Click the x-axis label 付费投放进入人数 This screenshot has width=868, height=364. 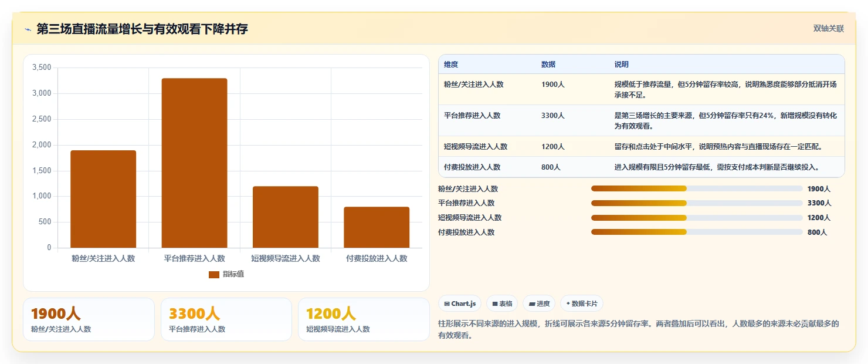[x=377, y=258]
